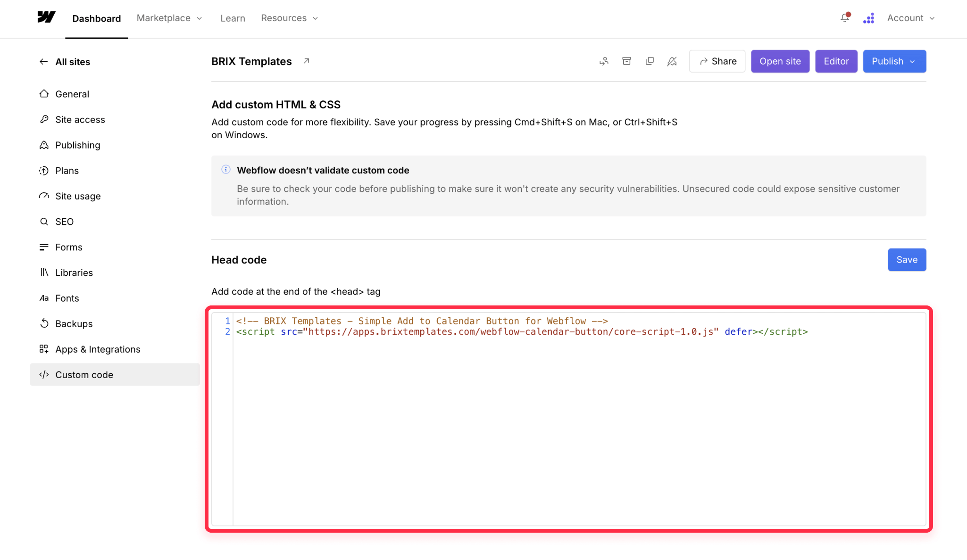Click the Head code heading
This screenshot has height=560, width=967.
click(x=239, y=260)
